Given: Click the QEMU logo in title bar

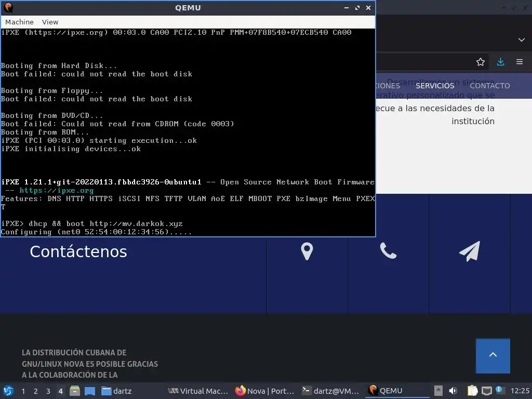Looking at the screenshot, I should tap(8, 7).
